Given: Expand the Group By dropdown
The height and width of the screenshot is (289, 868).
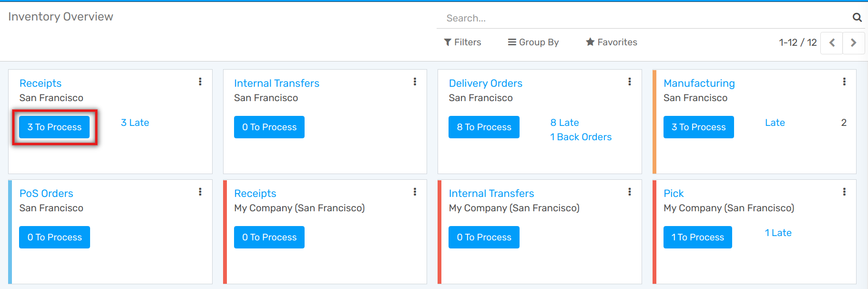Looking at the screenshot, I should pyautogui.click(x=533, y=42).
